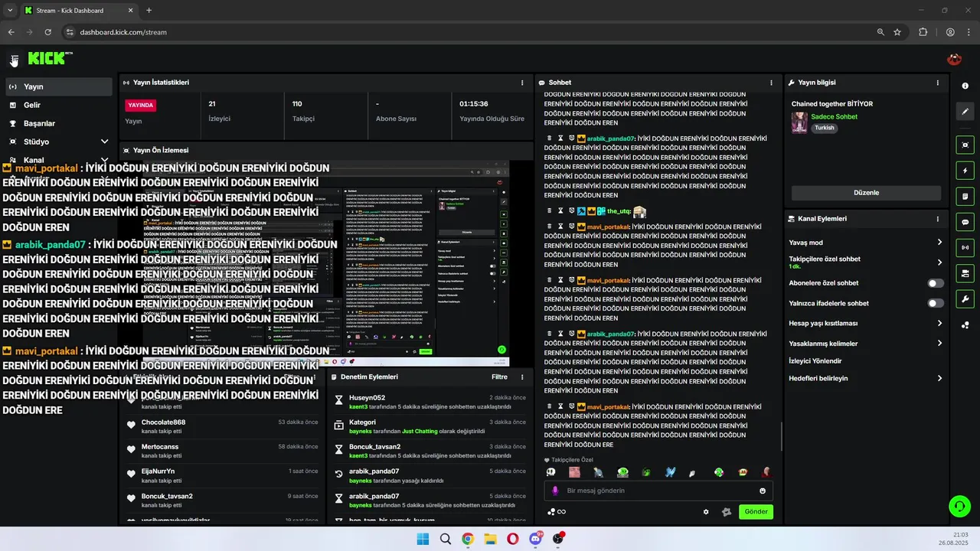Click the three-dots cluster icon in right sidebar
980x551 pixels.
[965, 325]
